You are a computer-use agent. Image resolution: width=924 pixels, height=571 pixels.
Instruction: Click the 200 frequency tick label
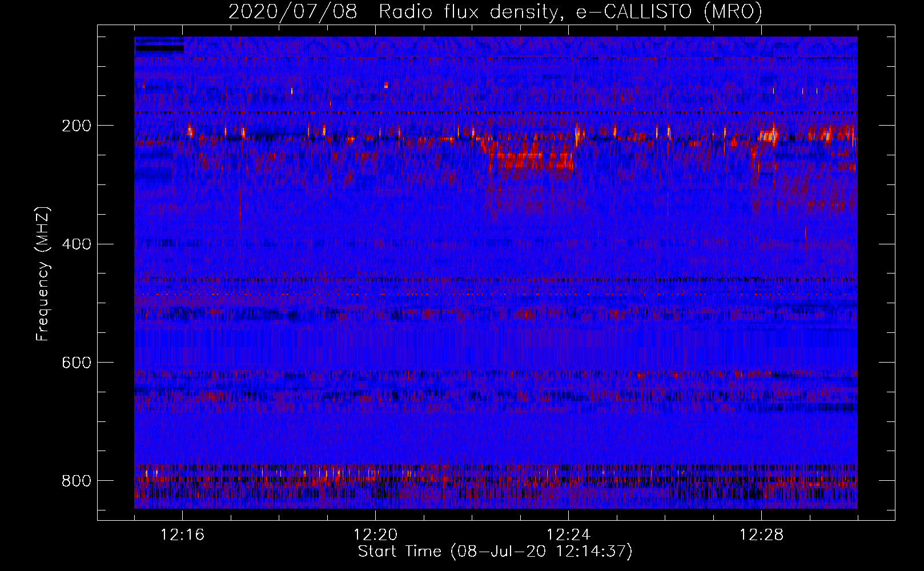point(77,126)
